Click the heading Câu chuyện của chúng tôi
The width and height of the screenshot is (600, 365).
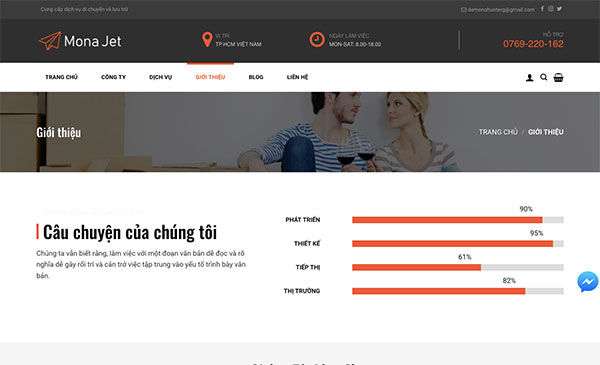pyautogui.click(x=130, y=232)
